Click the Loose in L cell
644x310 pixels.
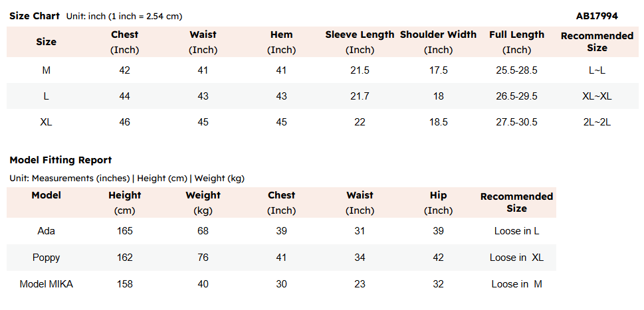pos(516,231)
